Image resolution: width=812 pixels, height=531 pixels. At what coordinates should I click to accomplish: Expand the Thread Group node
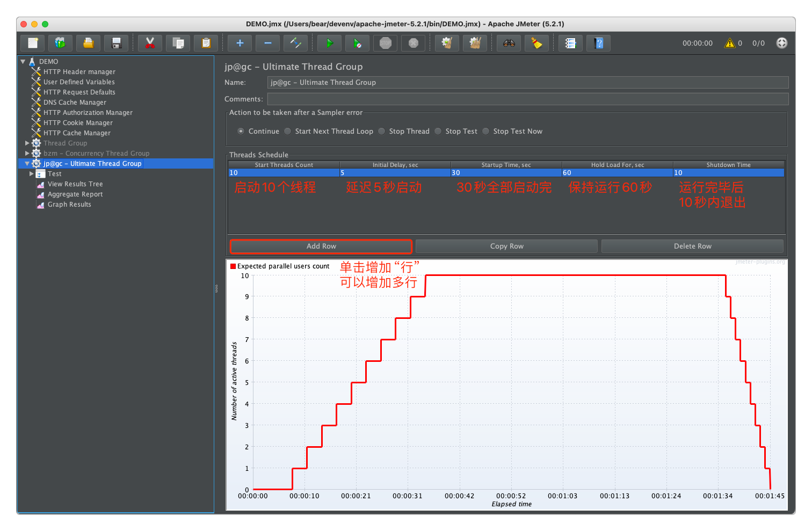click(x=27, y=143)
